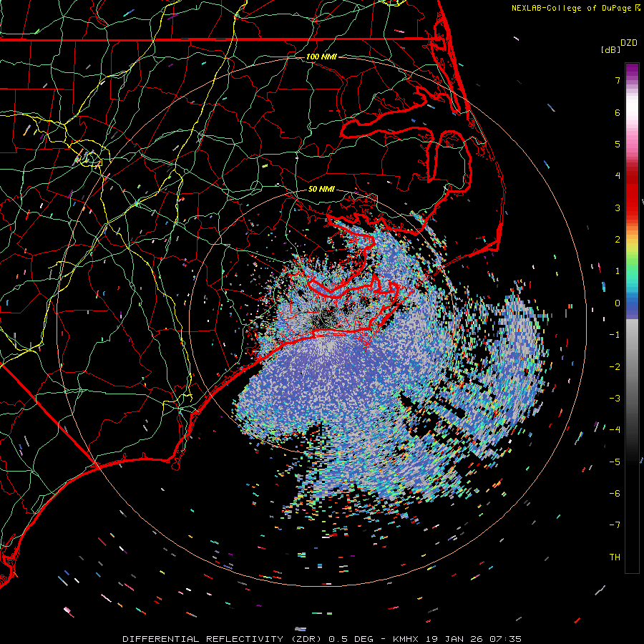
Task: Click the TH threshold label on scale
Action: [x=615, y=557]
